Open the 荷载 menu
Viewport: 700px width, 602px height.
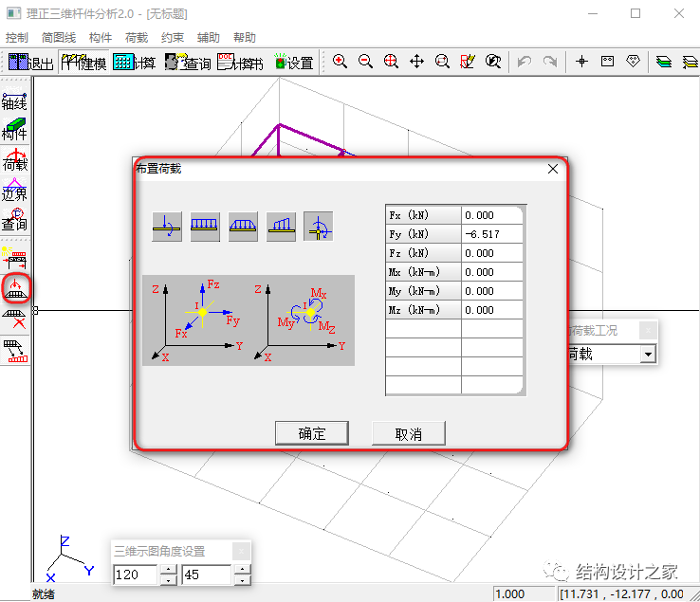pyautogui.click(x=137, y=38)
